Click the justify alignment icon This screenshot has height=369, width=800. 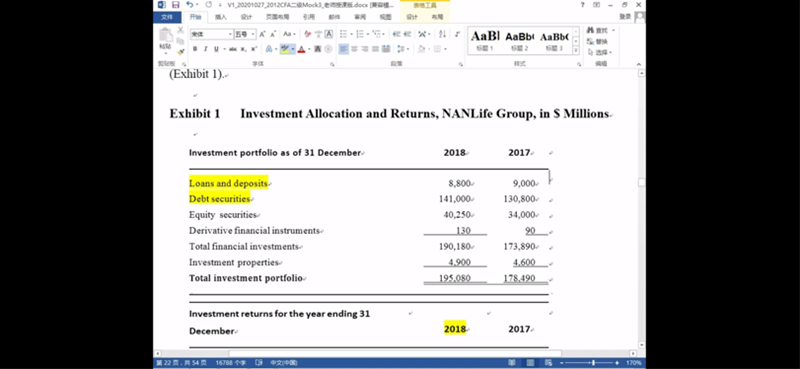(x=375, y=49)
